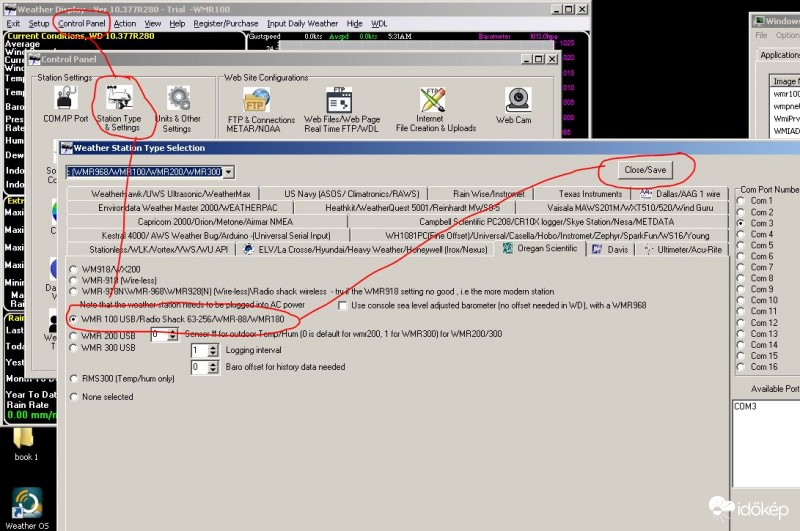The width and height of the screenshot is (800, 531).
Task: Switch to the Oregon Scientific tab
Action: coord(540,248)
